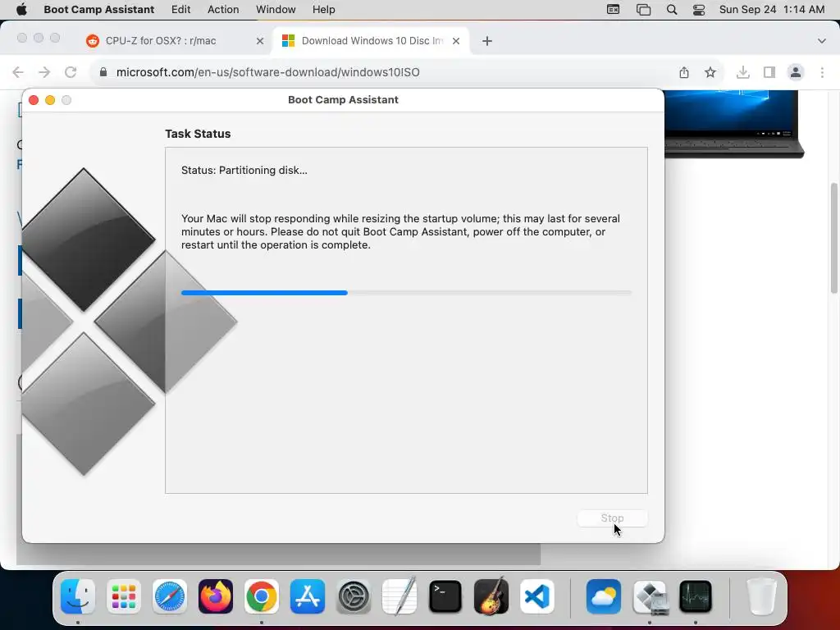Click the Stop button in Boot Camp Assistant
Screen dimensions: 840x630
(612, 518)
